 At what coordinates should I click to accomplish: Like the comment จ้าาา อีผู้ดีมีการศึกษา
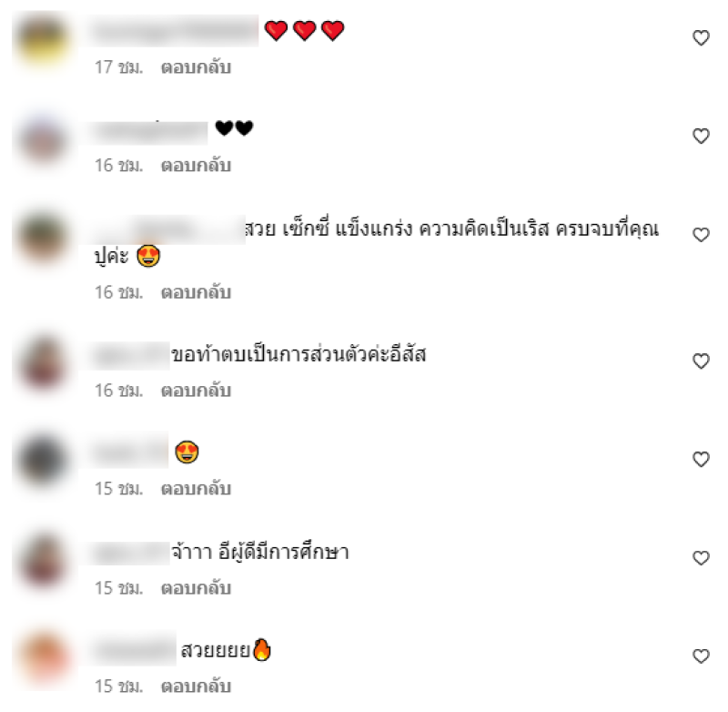701,558
